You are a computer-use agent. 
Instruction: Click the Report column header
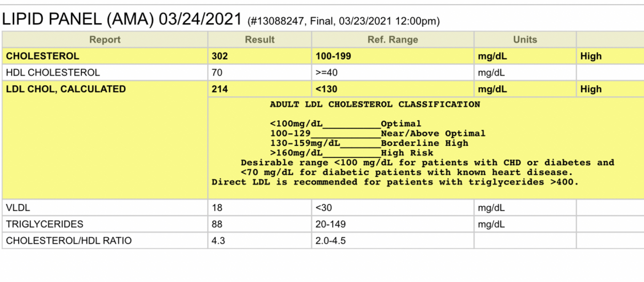click(105, 40)
